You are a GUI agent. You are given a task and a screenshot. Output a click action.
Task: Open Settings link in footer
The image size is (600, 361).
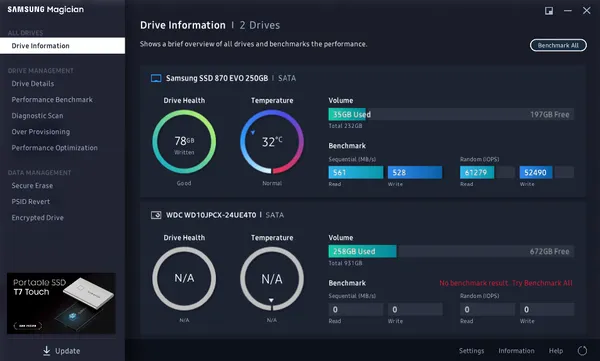click(x=471, y=351)
